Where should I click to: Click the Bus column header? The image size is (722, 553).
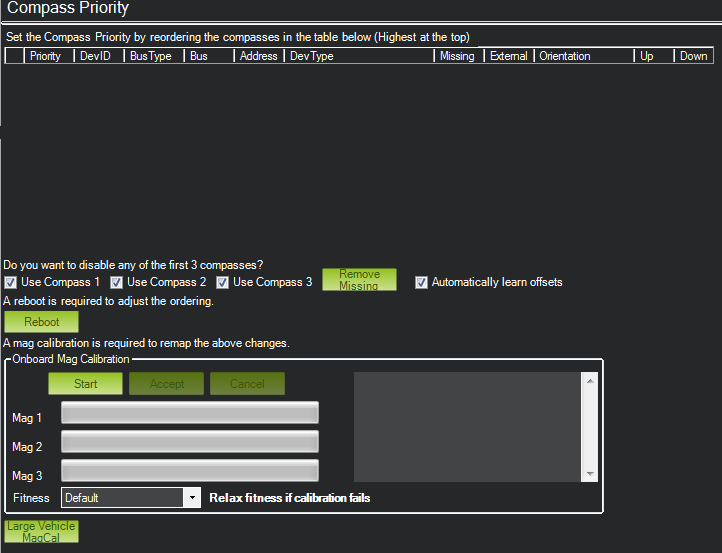tap(209, 56)
